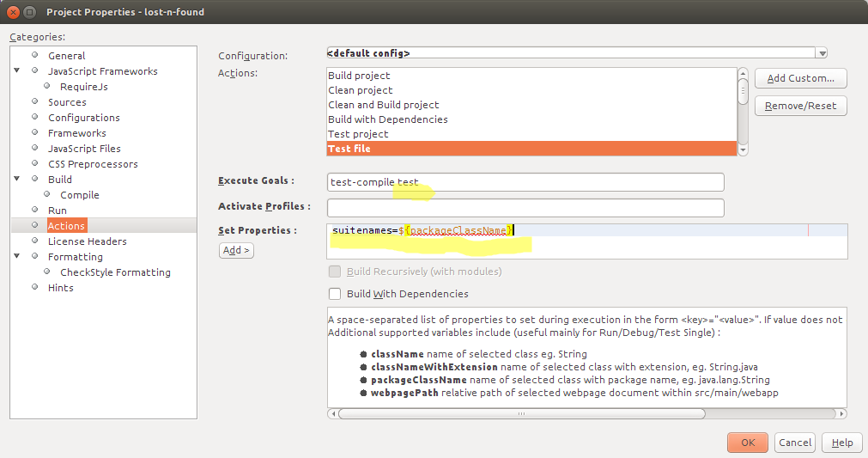The height and width of the screenshot is (458, 868).
Task: Open the Configuration dropdown
Action: point(822,53)
